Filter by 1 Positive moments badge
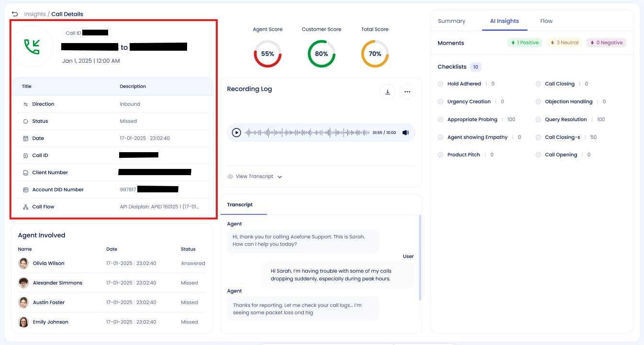This screenshot has width=644, height=345. pos(525,43)
